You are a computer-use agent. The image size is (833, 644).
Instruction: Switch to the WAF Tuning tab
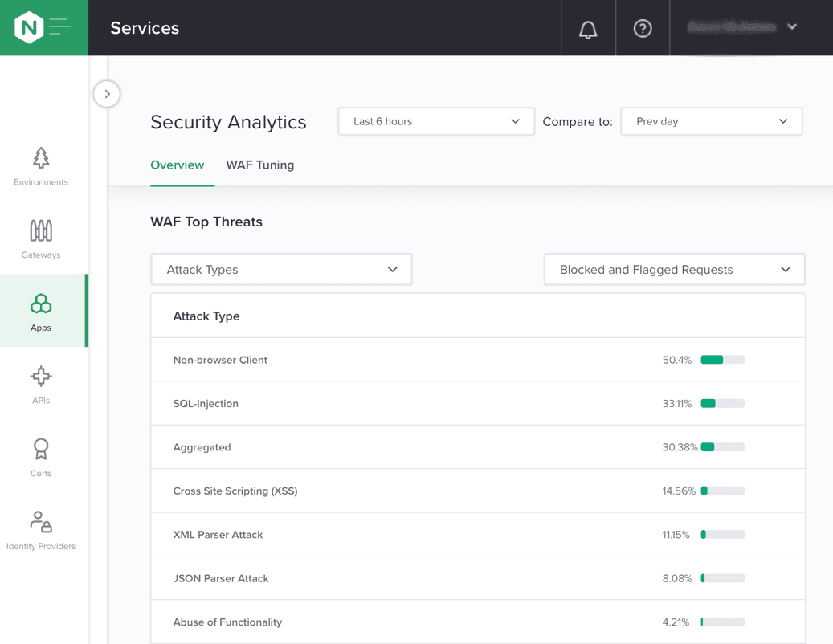point(259,165)
